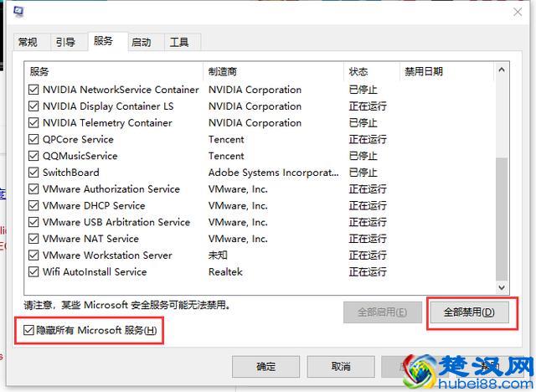
Task: Uncheck NVIDIA Display Container LS
Action: click(33, 106)
